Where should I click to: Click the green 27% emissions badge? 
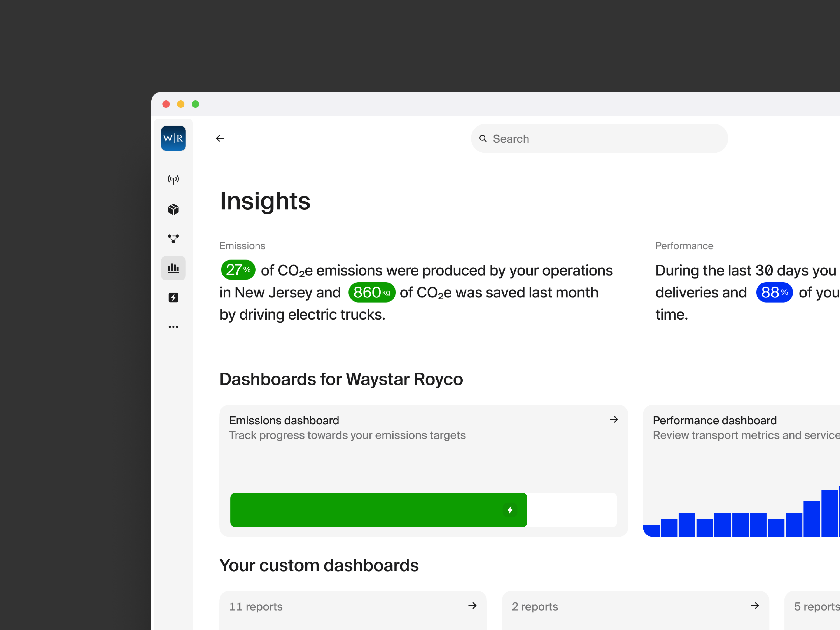[238, 270]
